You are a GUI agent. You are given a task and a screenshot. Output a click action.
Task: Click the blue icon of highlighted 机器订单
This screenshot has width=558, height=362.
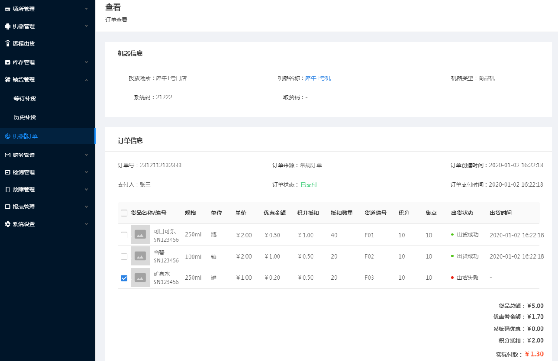[x=7, y=136]
